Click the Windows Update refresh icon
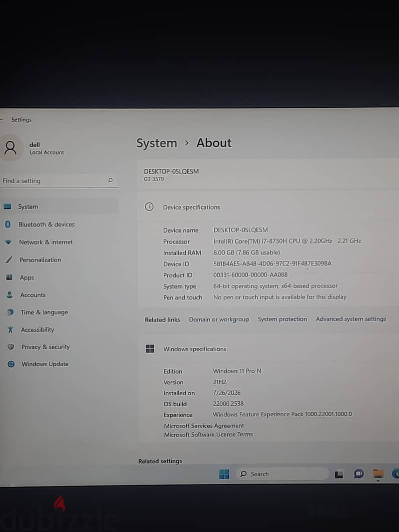399x532 pixels. (11, 364)
